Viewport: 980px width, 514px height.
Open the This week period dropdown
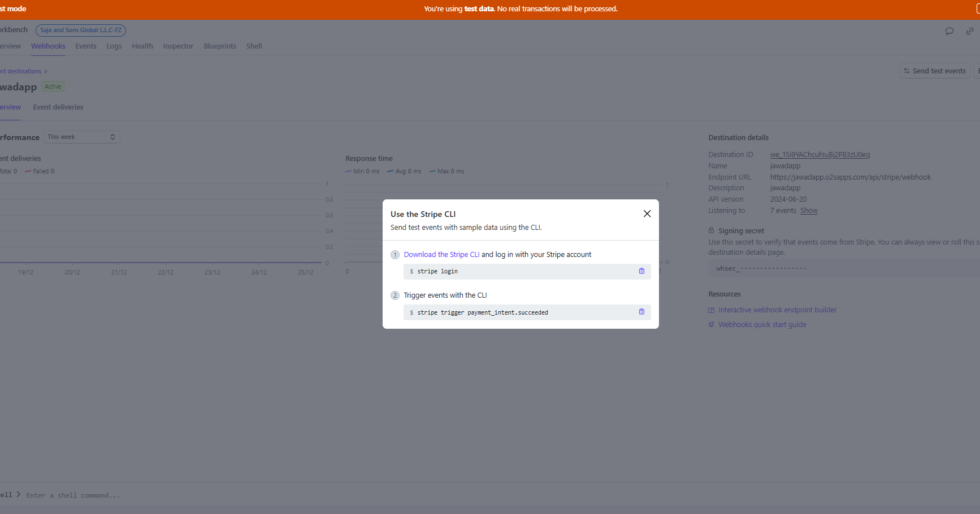click(81, 137)
